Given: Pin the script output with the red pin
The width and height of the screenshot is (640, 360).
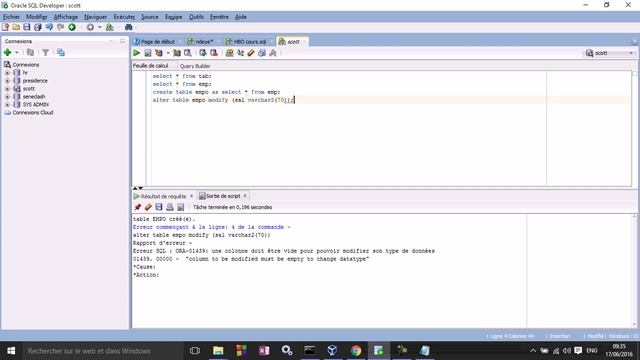Looking at the screenshot, I should point(138,207).
